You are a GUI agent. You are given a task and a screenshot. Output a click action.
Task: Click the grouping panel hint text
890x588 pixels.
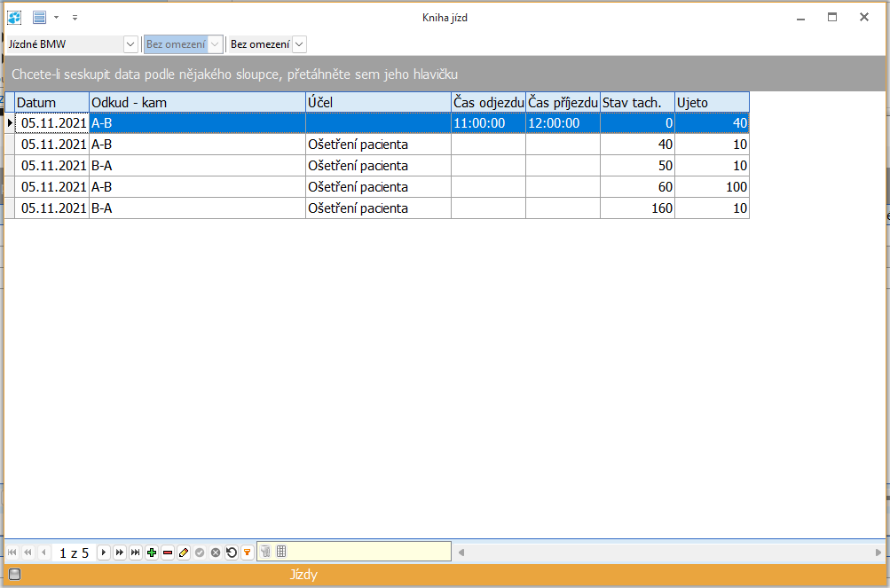point(234,74)
